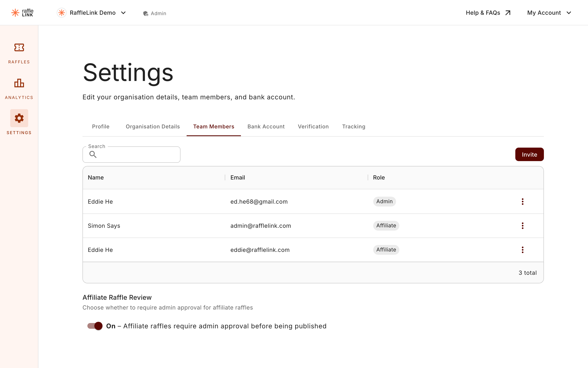The height and width of the screenshot is (368, 588).
Task: Click the Affiliate badge in Simon Says row
Action: click(386, 226)
